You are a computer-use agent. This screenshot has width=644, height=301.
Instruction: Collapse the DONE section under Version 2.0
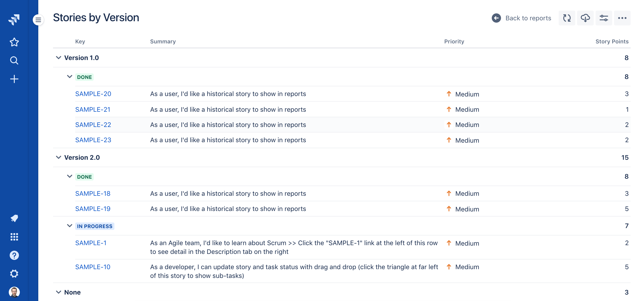point(69,176)
